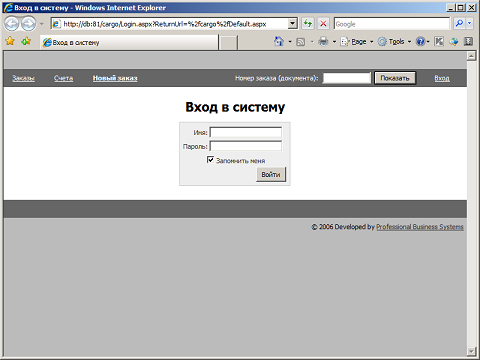
Task: Click the 'Имя' username field
Action: point(246,132)
